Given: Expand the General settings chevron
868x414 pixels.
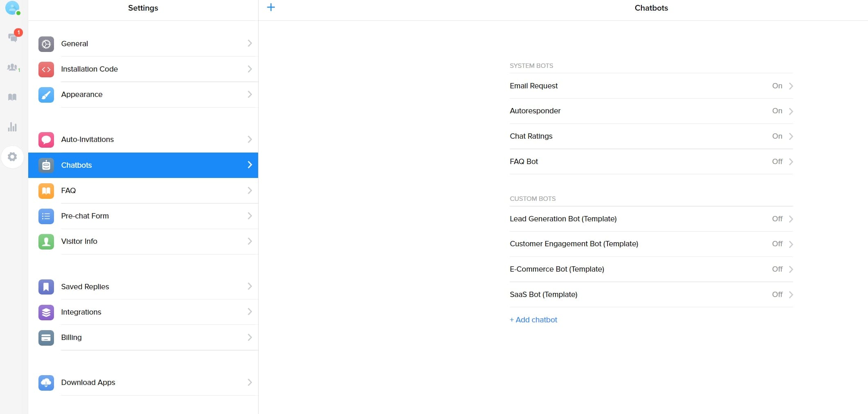Looking at the screenshot, I should click(x=250, y=43).
